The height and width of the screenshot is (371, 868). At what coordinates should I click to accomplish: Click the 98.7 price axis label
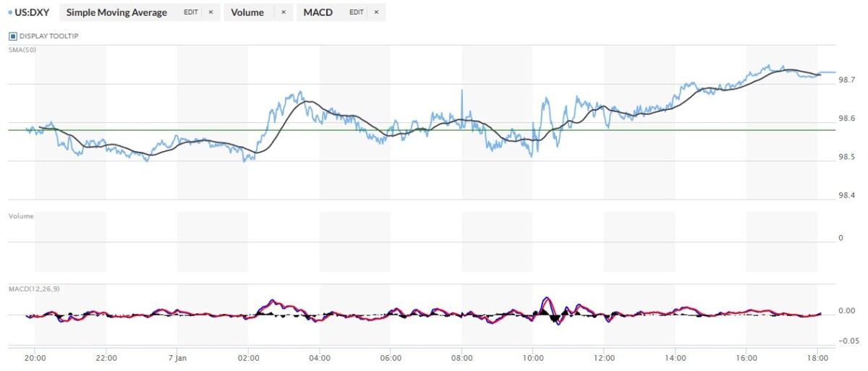point(847,80)
